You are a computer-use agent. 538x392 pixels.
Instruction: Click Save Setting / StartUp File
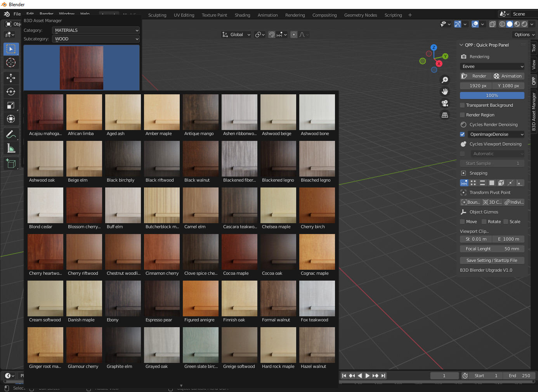click(492, 260)
